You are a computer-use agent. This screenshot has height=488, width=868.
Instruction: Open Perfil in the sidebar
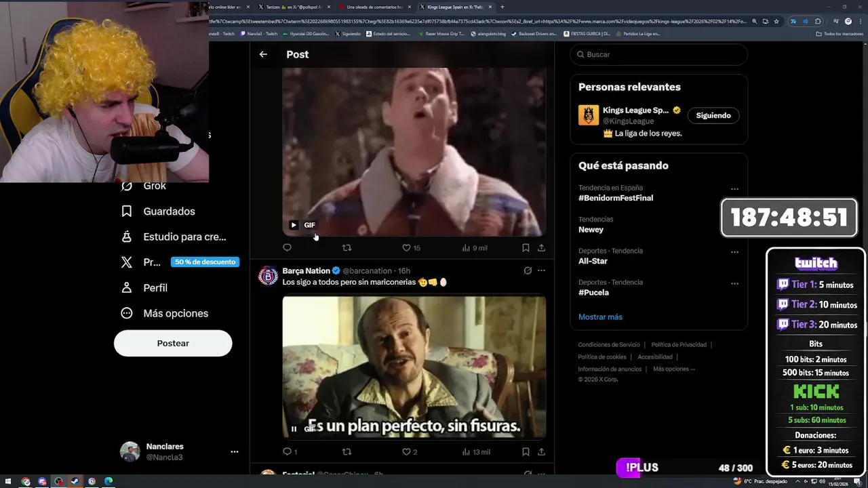143,288
